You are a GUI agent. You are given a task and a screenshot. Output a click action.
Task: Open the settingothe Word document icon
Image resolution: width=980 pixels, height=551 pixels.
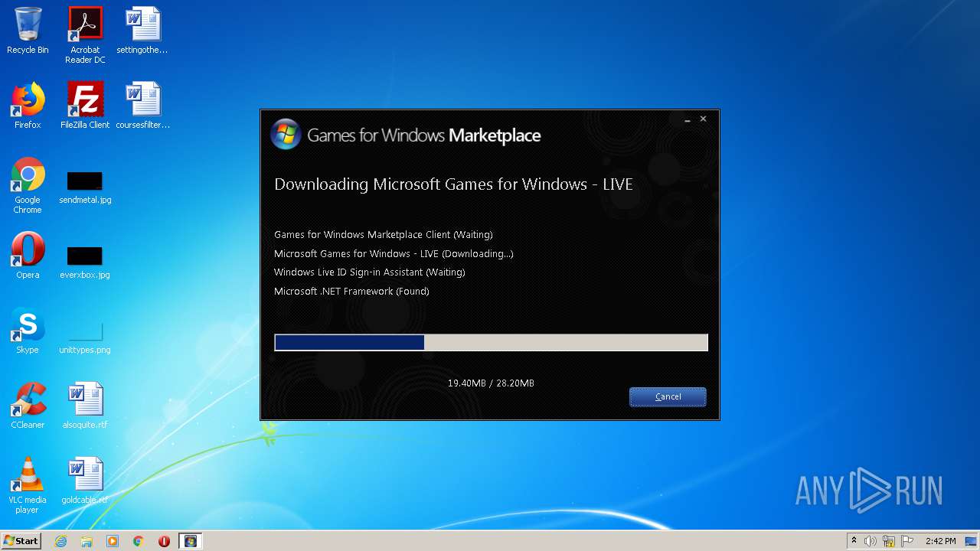tap(142, 31)
